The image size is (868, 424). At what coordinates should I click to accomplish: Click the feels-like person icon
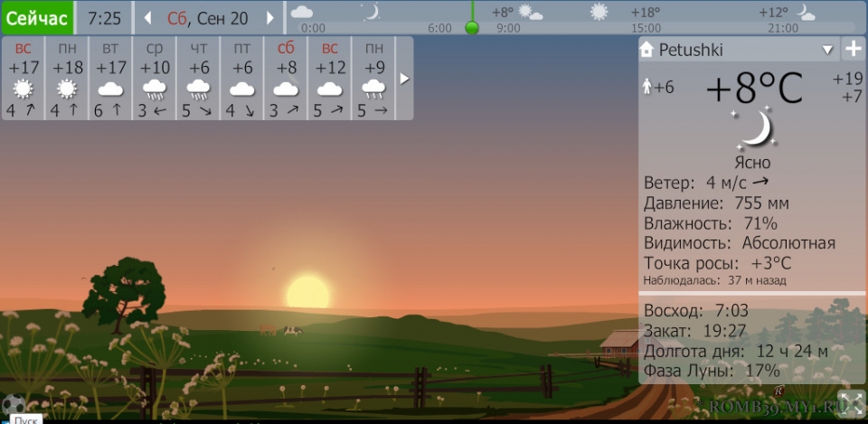point(646,87)
